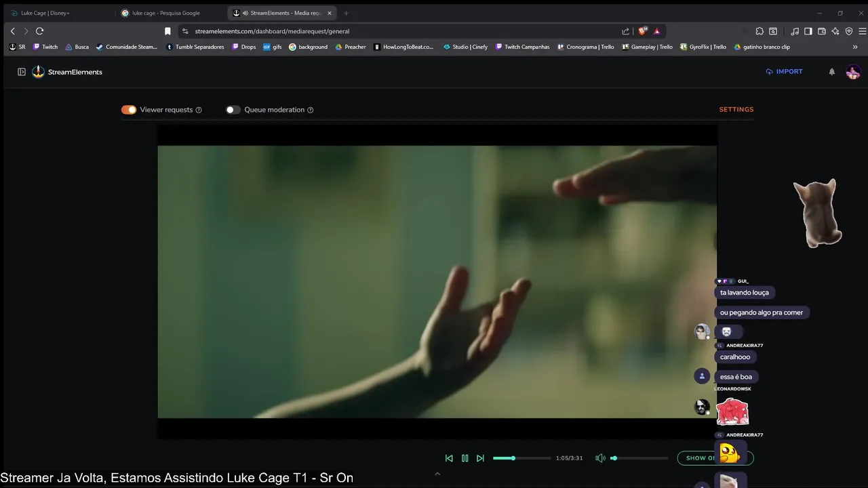868x488 pixels.
Task: Open the Gameplay | Trello bookmark
Action: coord(647,47)
